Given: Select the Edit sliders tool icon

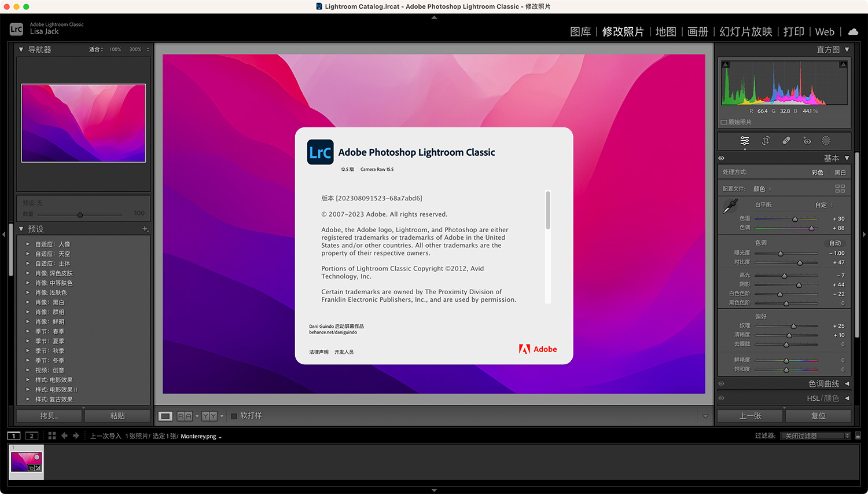Looking at the screenshot, I should point(745,141).
